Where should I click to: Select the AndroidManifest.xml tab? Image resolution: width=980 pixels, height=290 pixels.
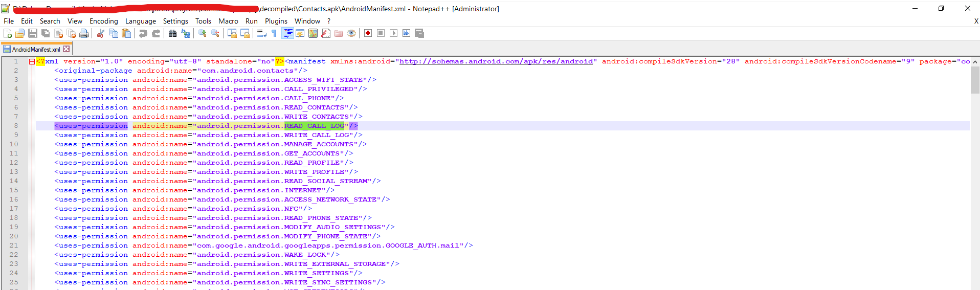35,50
